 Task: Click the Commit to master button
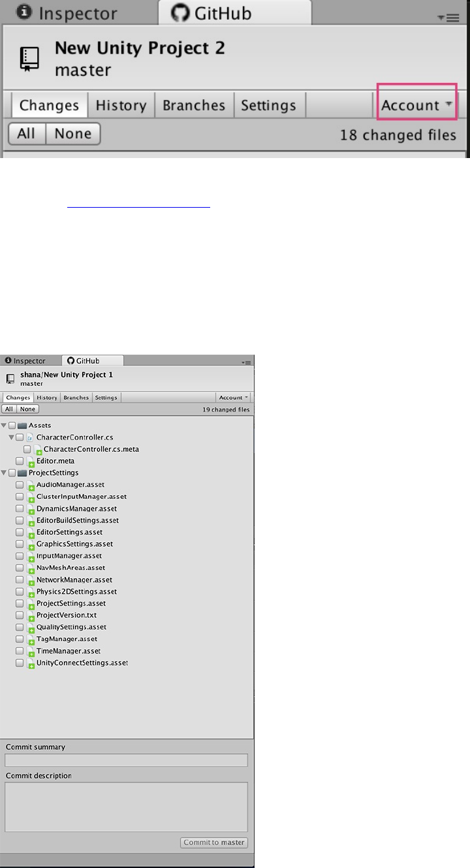214,843
